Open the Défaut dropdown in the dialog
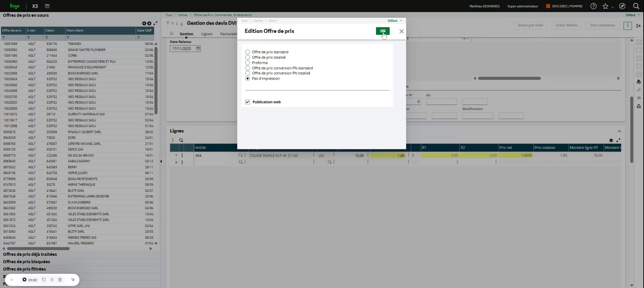 [x=394, y=21]
